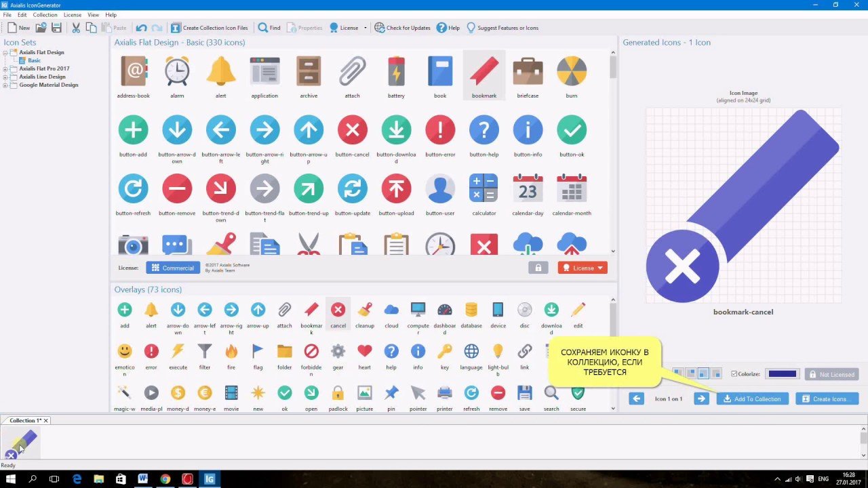Select the dashboard overlay
Image resolution: width=868 pixels, height=488 pixels.
(445, 310)
